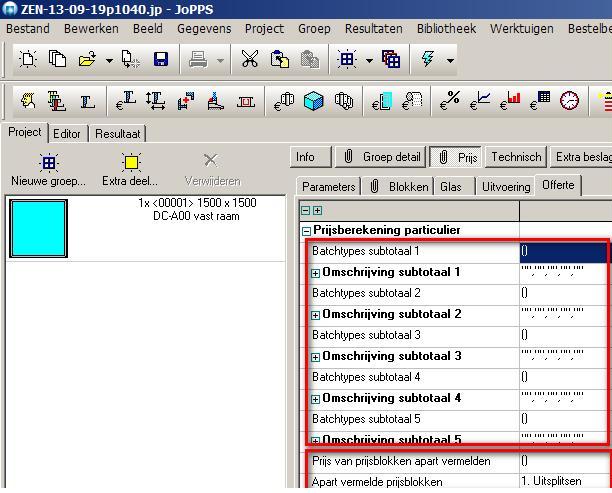Click the euro line chart icon
Image resolution: width=612 pixels, height=493 pixels.
(480, 101)
